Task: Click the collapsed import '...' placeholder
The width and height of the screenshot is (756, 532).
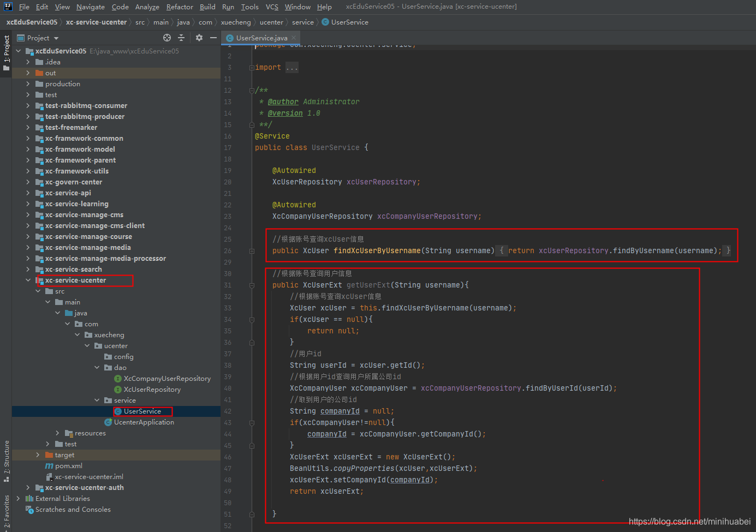Action: pyautogui.click(x=292, y=68)
